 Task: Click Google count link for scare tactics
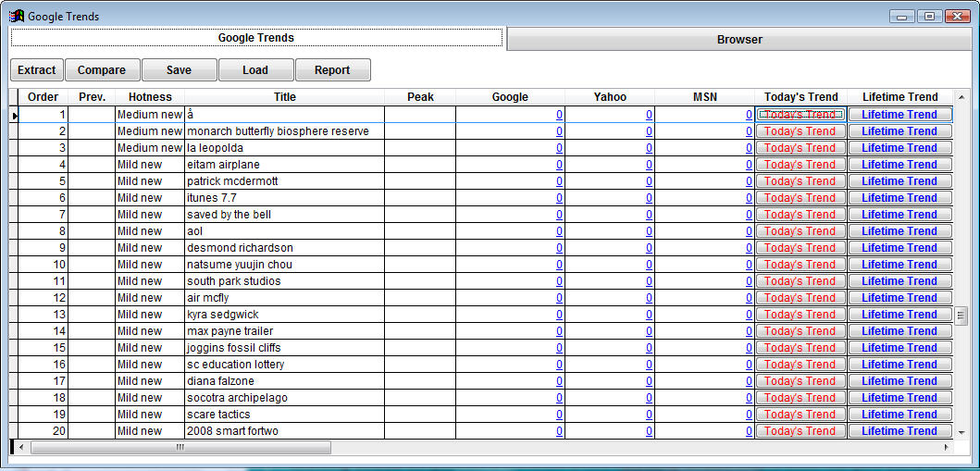tap(559, 415)
